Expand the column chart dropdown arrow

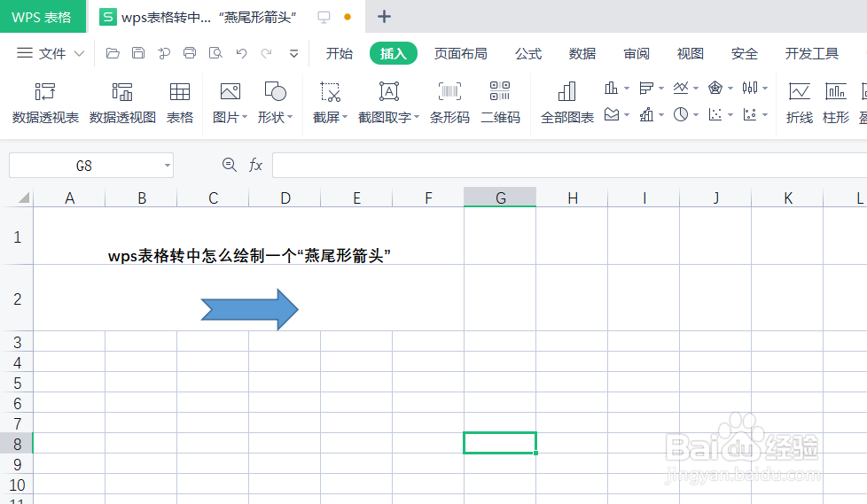[x=627, y=88]
